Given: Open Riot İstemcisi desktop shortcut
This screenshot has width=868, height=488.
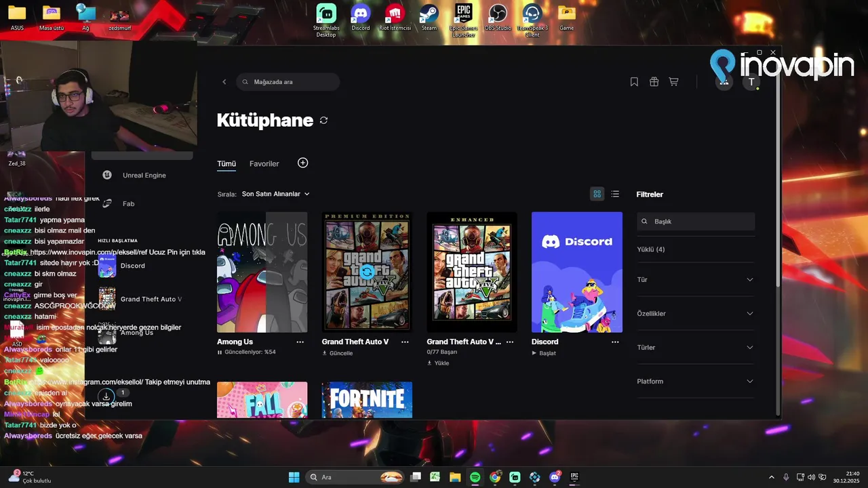Looking at the screenshot, I should click(395, 18).
